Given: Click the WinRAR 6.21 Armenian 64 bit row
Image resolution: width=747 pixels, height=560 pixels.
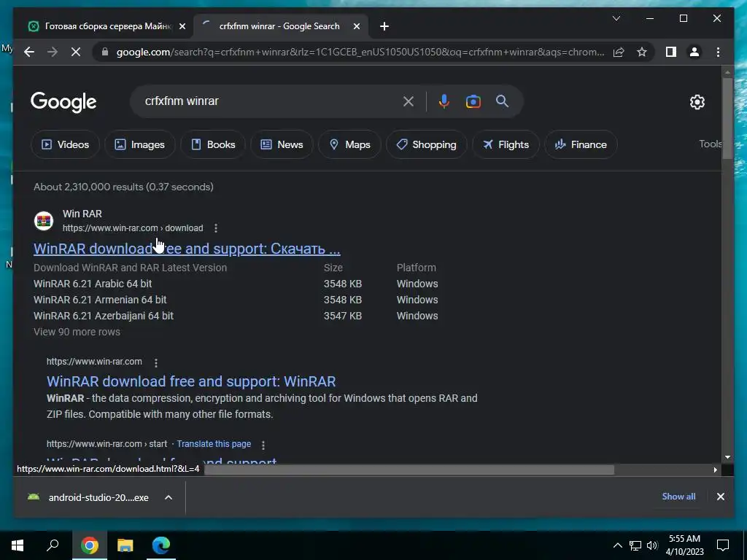Looking at the screenshot, I should coord(236,300).
